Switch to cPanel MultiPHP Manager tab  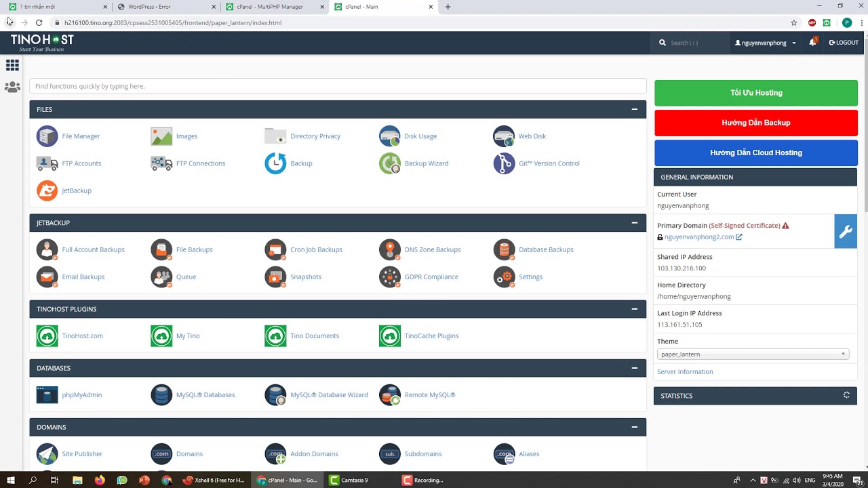pyautogui.click(x=274, y=7)
